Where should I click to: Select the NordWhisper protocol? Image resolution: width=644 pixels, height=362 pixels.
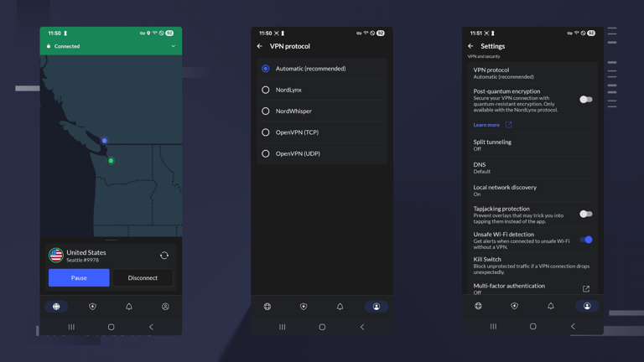(322, 111)
